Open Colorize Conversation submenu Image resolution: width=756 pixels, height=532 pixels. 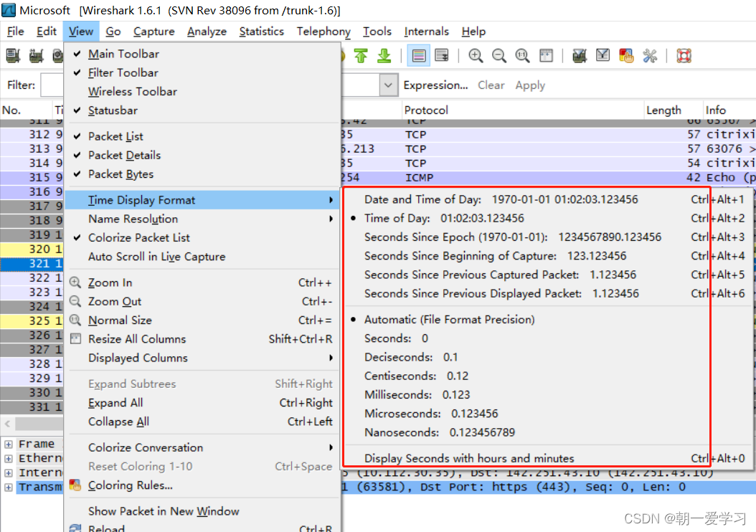click(204, 447)
